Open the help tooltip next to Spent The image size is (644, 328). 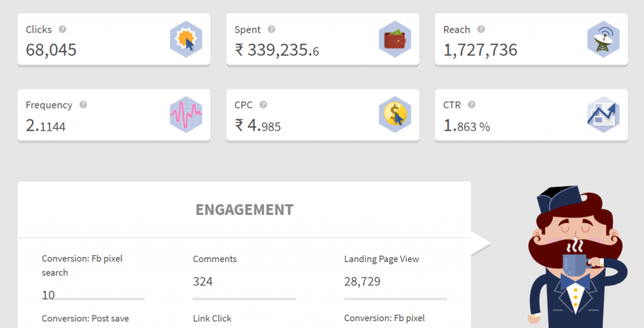point(272,29)
